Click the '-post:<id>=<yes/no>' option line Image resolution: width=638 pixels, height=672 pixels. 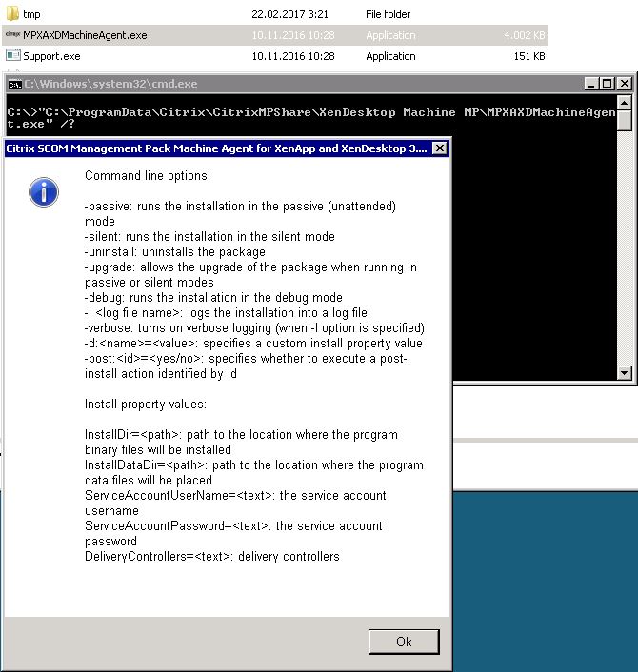point(246,366)
